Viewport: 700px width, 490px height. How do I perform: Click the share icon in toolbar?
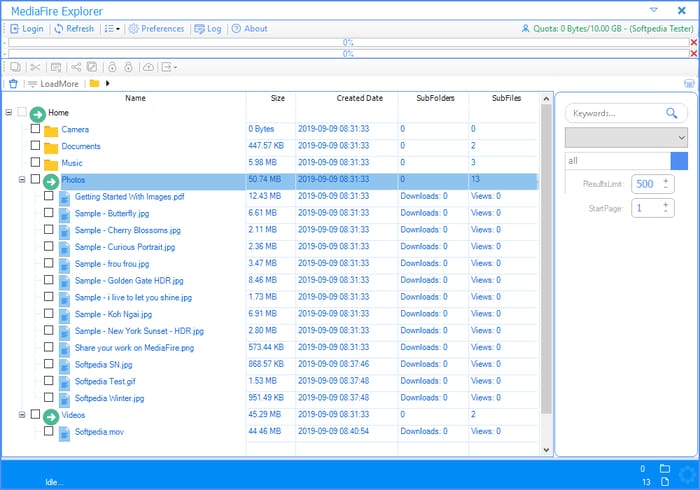[76, 67]
